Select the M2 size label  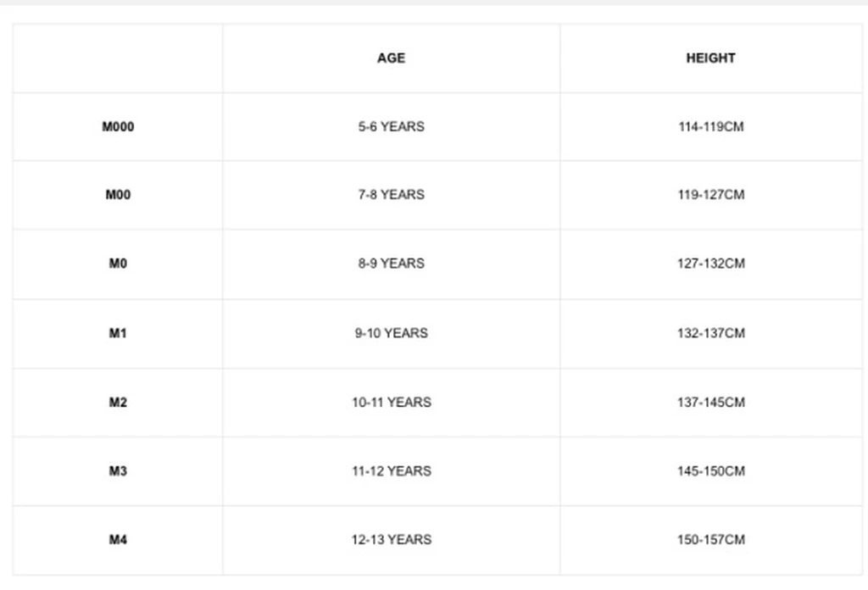point(118,402)
